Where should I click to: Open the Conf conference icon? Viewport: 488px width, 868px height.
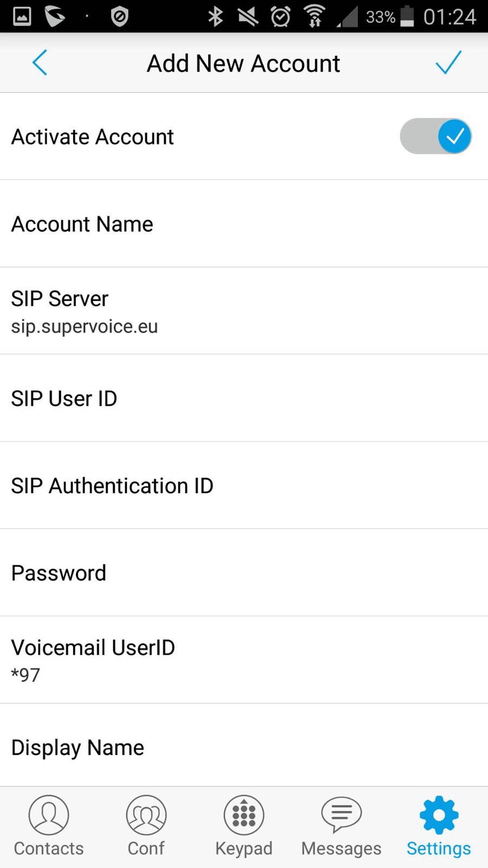[x=146, y=815]
